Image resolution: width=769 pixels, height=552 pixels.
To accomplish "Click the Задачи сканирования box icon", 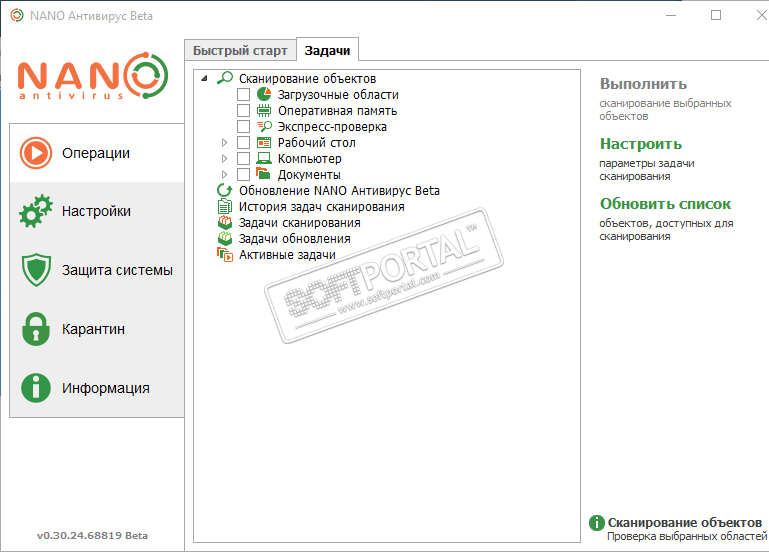I will tap(225, 223).
